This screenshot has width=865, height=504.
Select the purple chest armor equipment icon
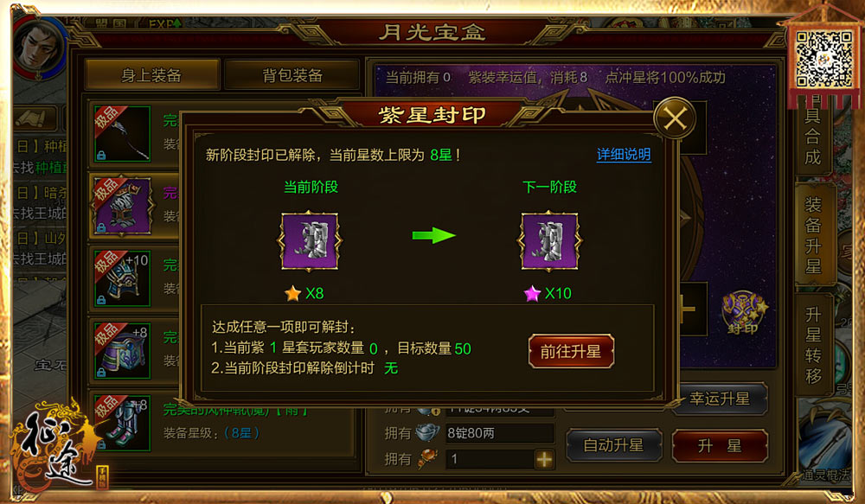tap(123, 207)
